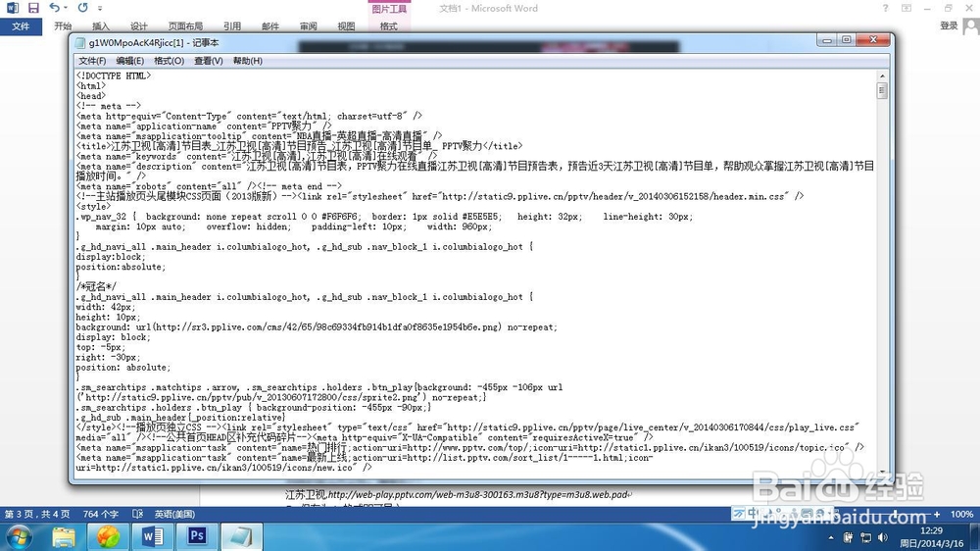Click the zoom in plus button

click(936, 514)
